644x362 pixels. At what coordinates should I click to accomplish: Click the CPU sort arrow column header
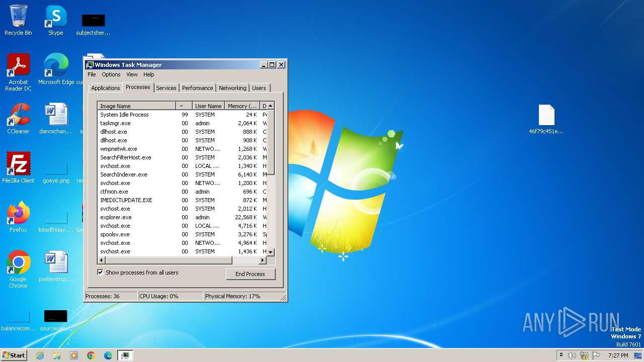pyautogui.click(x=184, y=106)
